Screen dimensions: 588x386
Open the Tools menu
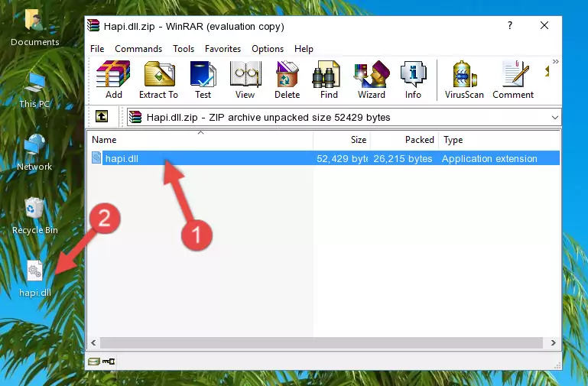click(184, 49)
